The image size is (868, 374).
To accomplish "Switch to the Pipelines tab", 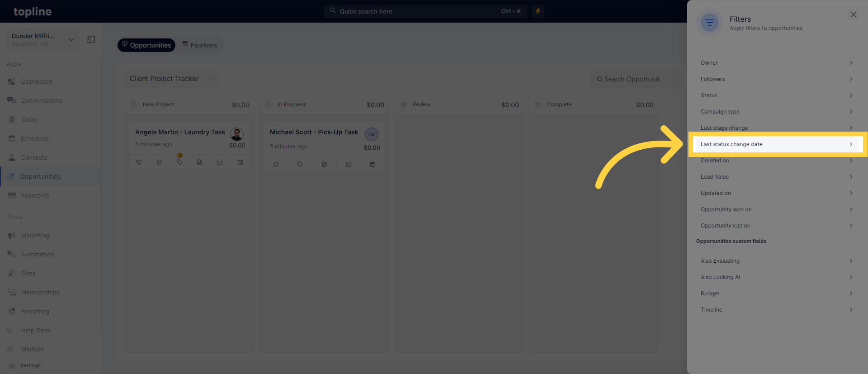I will point(199,45).
